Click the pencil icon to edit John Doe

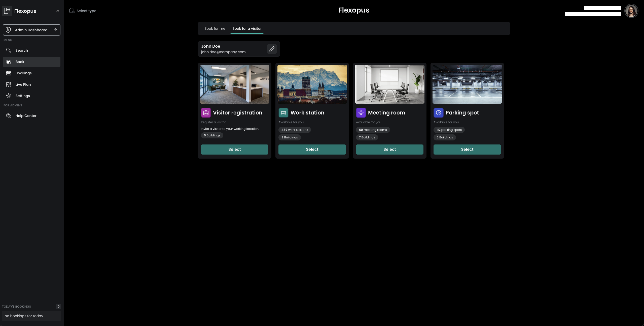[272, 49]
